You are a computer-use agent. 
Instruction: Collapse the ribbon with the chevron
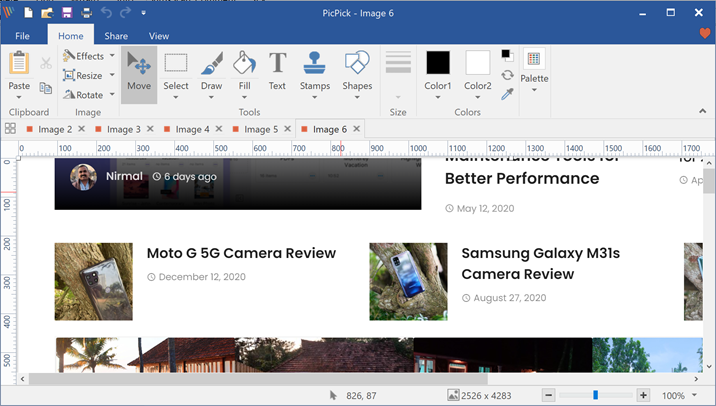(x=703, y=111)
